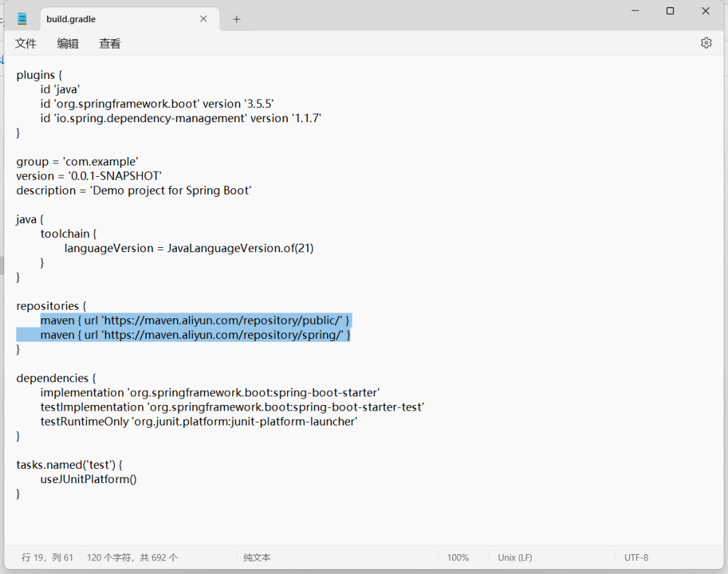Image resolution: width=728 pixels, height=574 pixels.
Task: Open Notepad settings via gear icon
Action: point(706,43)
